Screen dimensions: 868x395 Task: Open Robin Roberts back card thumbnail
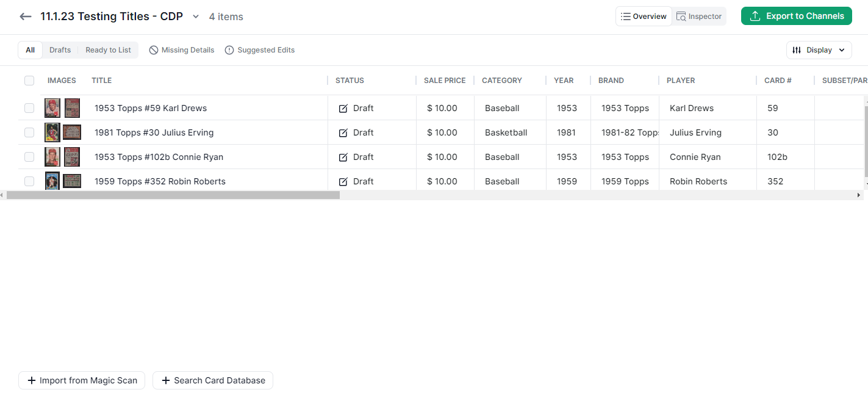point(72,181)
